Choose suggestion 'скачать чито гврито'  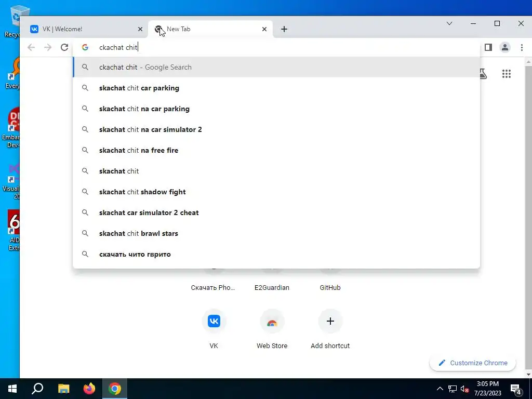pyautogui.click(x=276, y=254)
